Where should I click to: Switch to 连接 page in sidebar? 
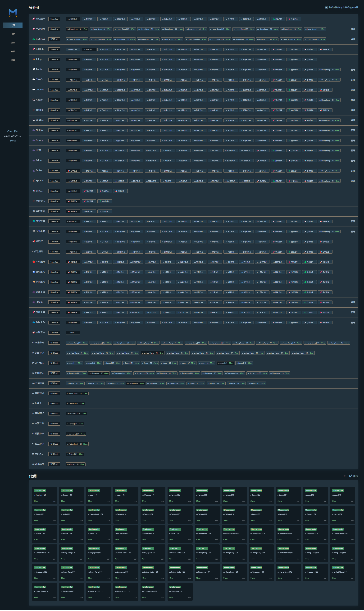click(x=13, y=51)
